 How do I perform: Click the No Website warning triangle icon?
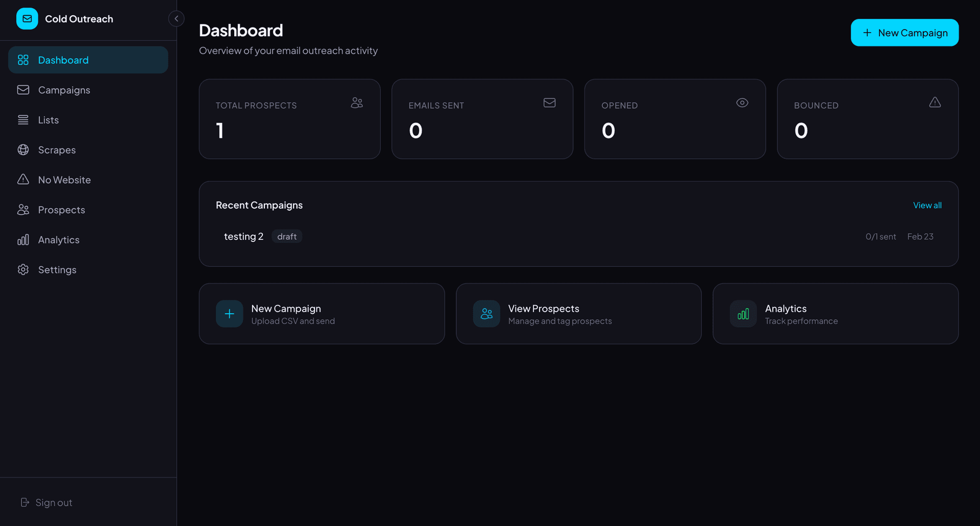pyautogui.click(x=23, y=180)
